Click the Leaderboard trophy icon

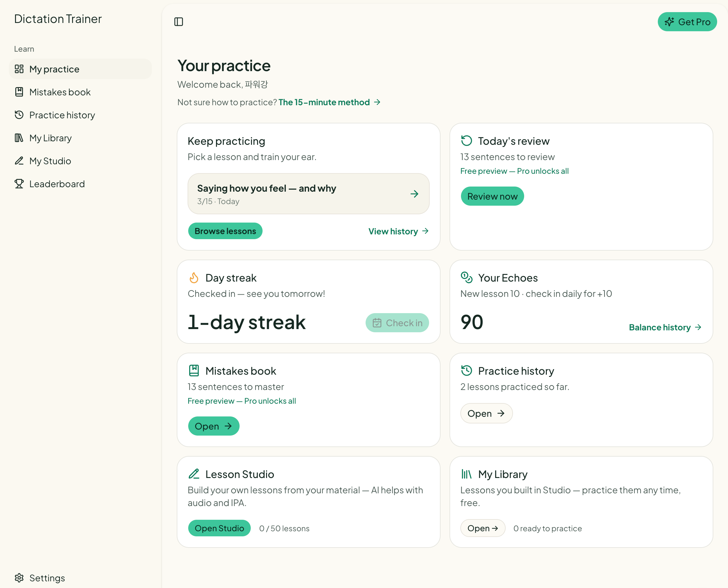[19, 184]
